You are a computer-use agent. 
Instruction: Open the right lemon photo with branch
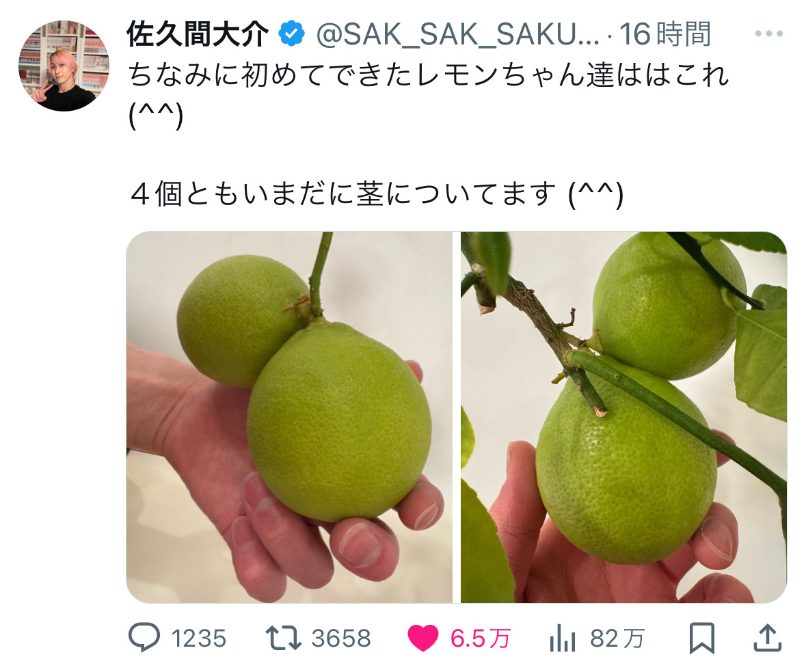[x=623, y=417]
